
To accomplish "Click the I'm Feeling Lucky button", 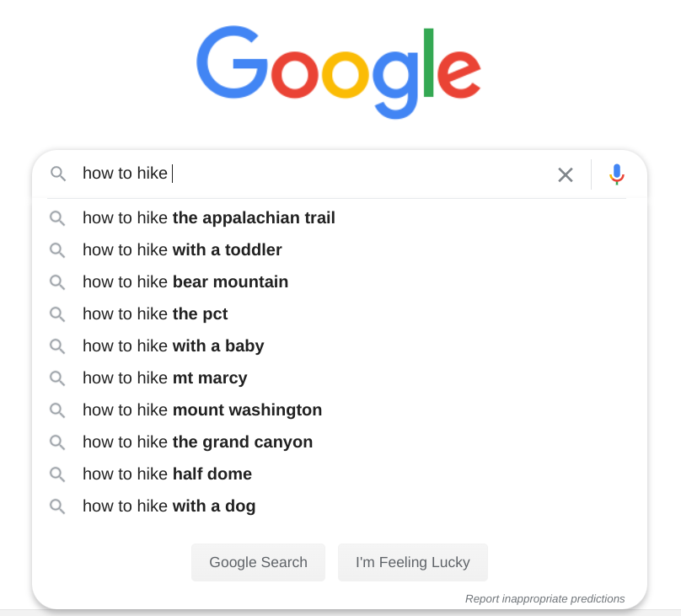I will point(413,562).
